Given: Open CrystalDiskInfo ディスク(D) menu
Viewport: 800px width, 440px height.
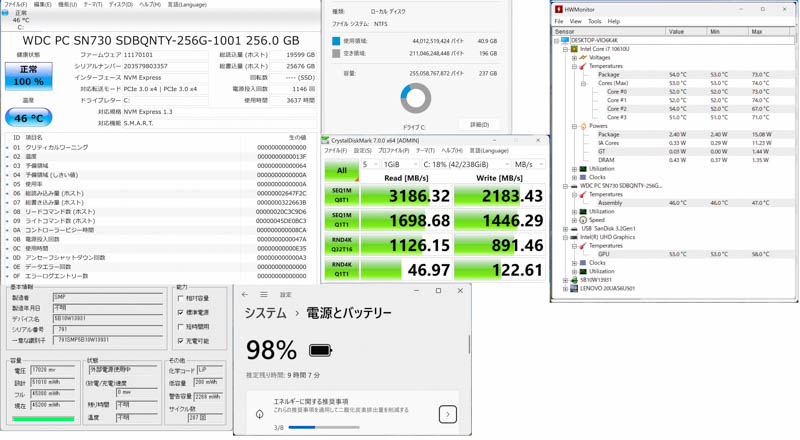Looking at the screenshot, I should (x=120, y=5).
